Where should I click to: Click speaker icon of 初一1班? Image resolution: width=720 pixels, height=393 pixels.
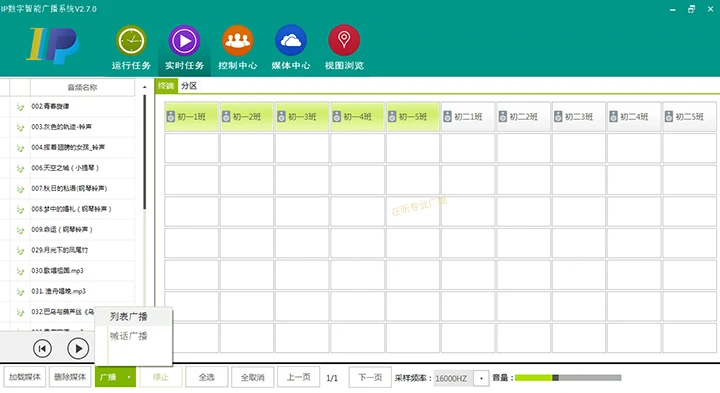pyautogui.click(x=171, y=117)
